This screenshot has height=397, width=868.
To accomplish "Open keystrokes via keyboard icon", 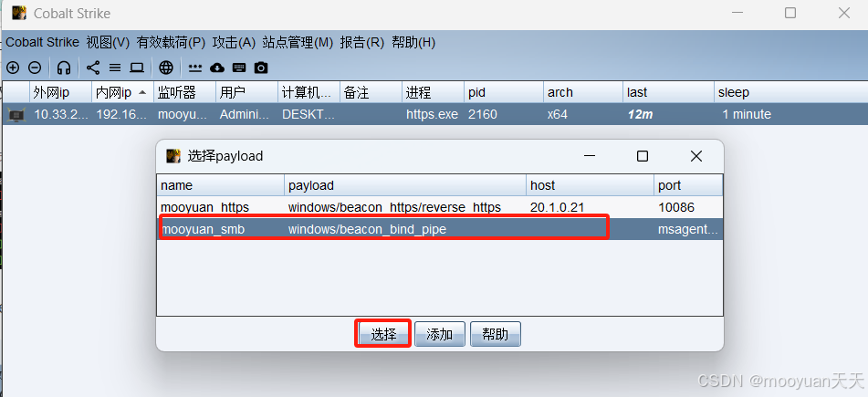I will pos(239,68).
